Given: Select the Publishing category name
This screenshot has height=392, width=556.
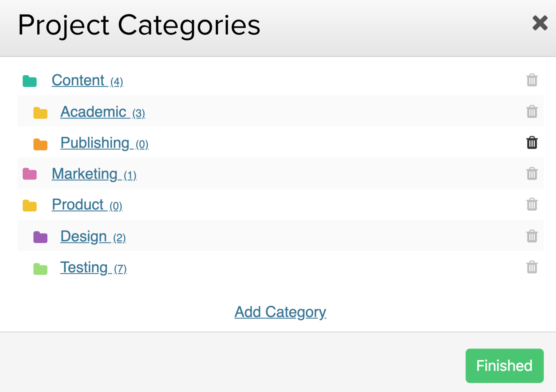Looking at the screenshot, I should 95,143.
